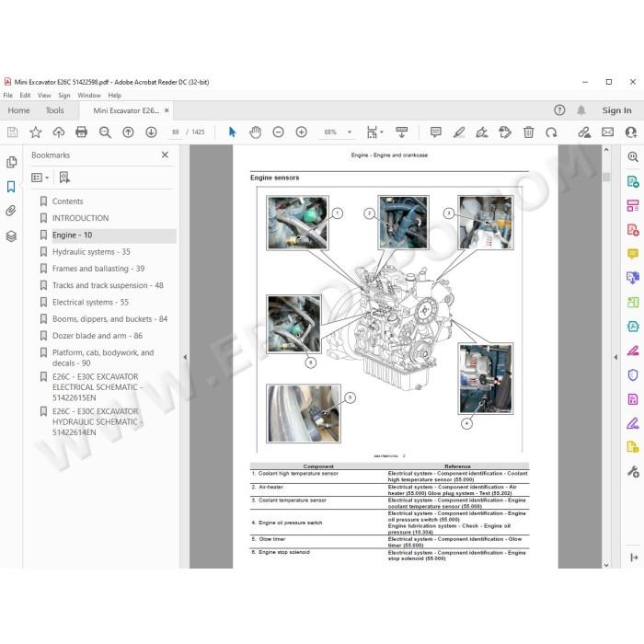Open the File menu
This screenshot has width=644, height=644.
click(7, 96)
